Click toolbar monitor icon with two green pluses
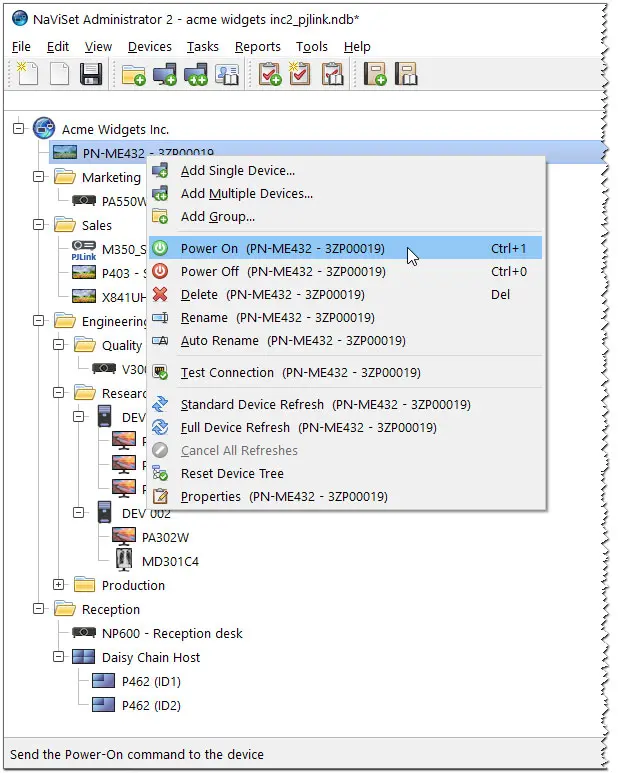618x773 pixels. 195,75
